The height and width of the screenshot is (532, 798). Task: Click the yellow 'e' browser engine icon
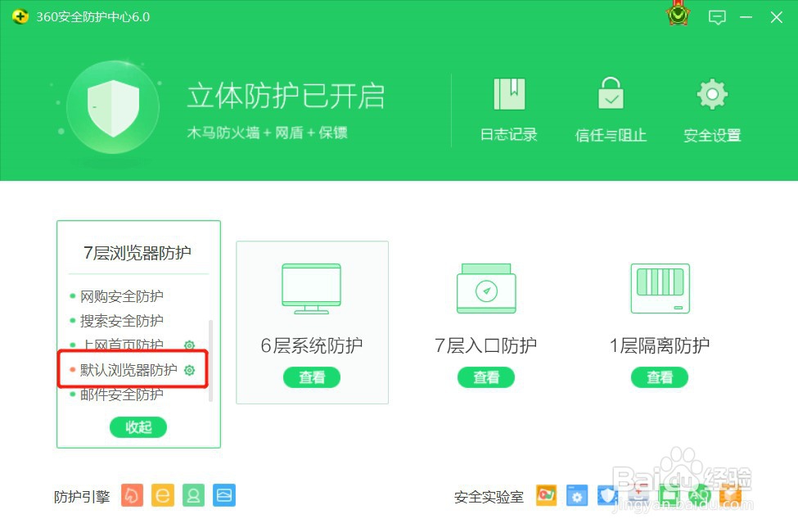[x=162, y=495]
